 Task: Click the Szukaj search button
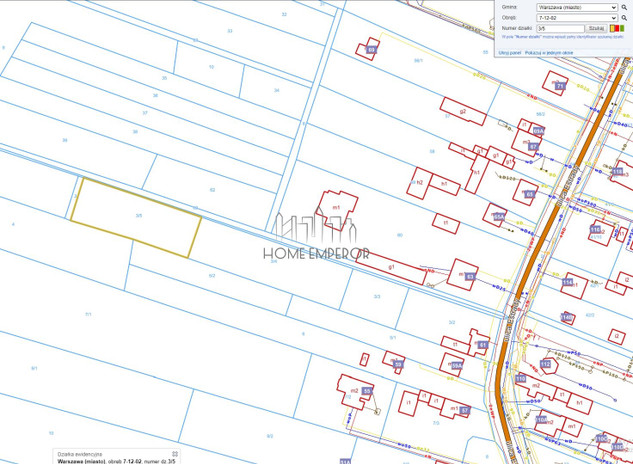596,29
